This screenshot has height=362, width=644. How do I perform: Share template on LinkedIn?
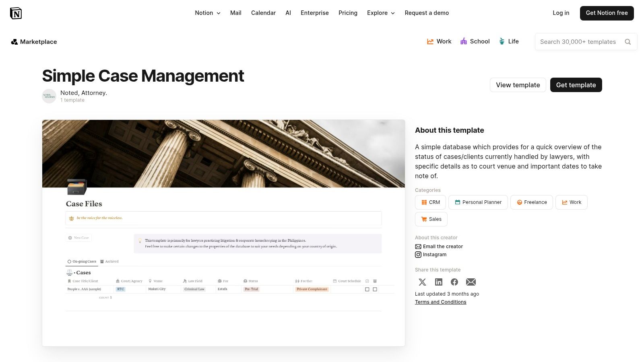pos(438,282)
